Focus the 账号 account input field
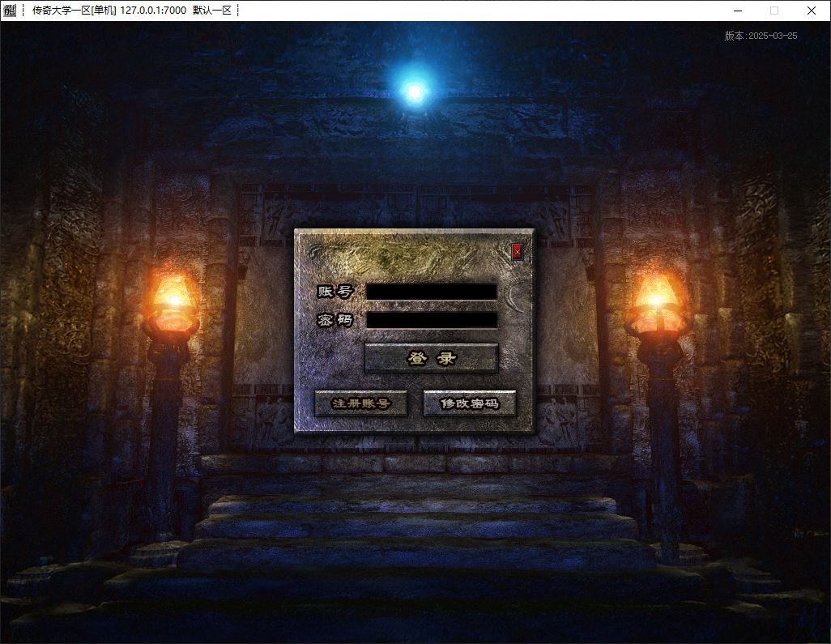831x644 pixels. coord(431,292)
